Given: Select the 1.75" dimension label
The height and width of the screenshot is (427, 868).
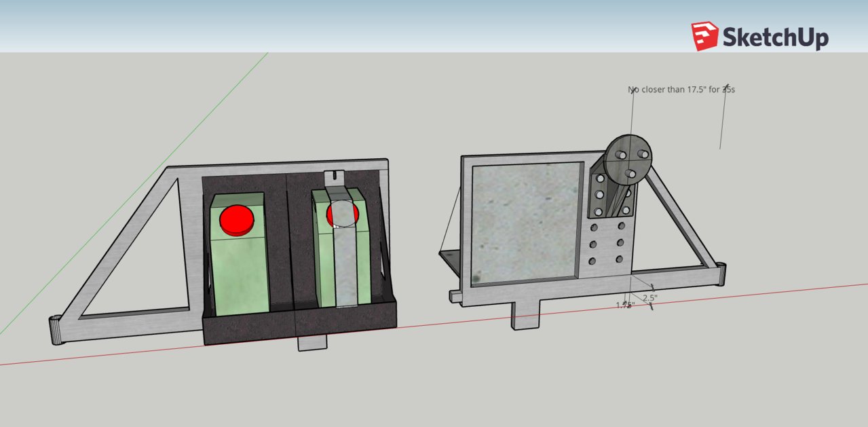Looking at the screenshot, I should click(625, 305).
